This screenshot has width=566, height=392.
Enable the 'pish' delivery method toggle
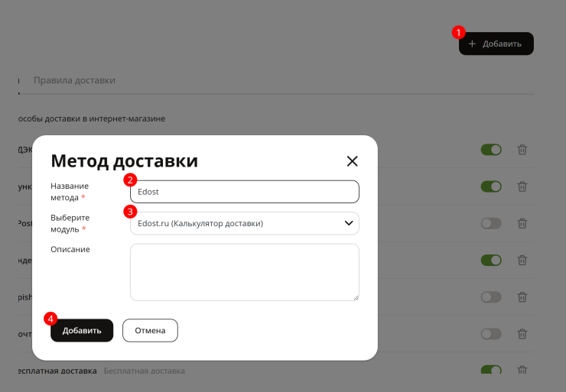[491, 296]
